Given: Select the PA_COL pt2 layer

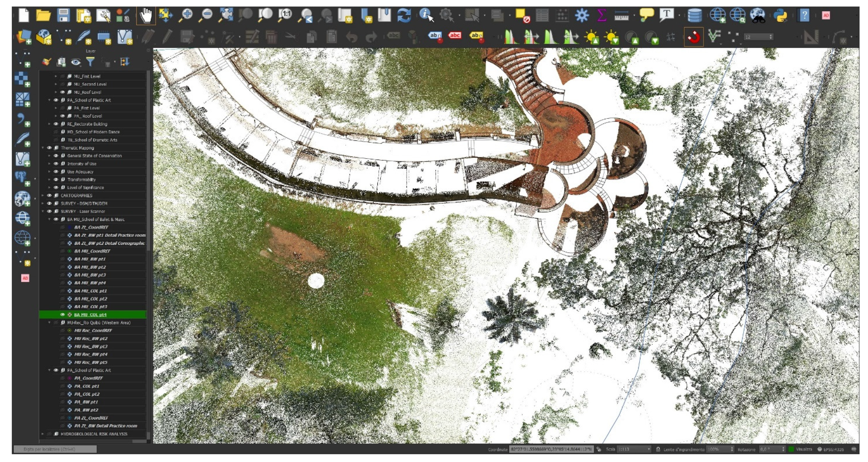Looking at the screenshot, I should point(87,394).
